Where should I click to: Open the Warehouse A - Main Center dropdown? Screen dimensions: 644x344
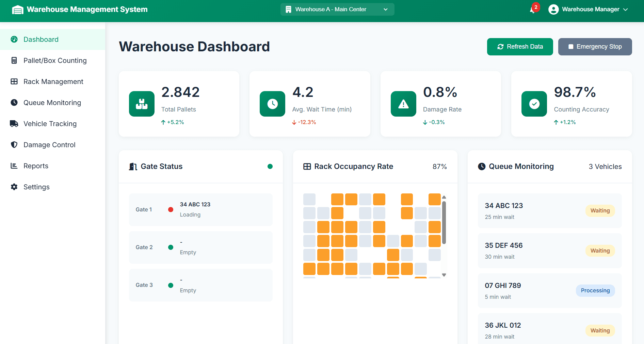337,10
